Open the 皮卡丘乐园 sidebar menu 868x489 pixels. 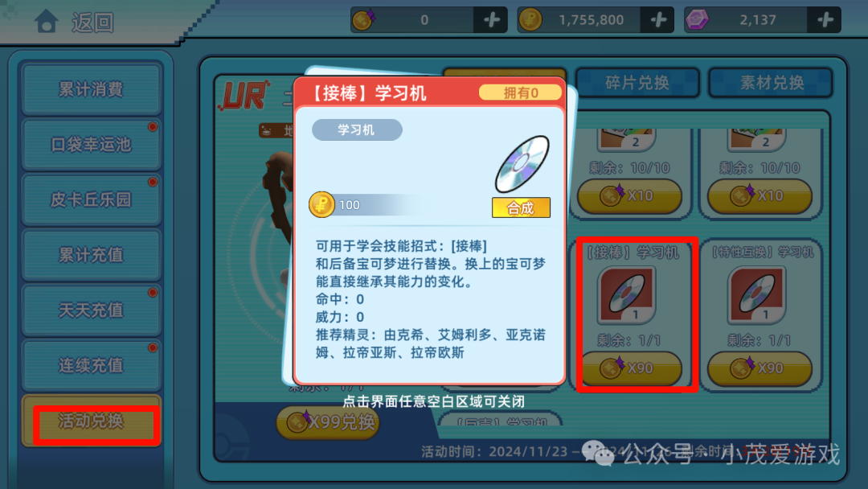pos(92,200)
